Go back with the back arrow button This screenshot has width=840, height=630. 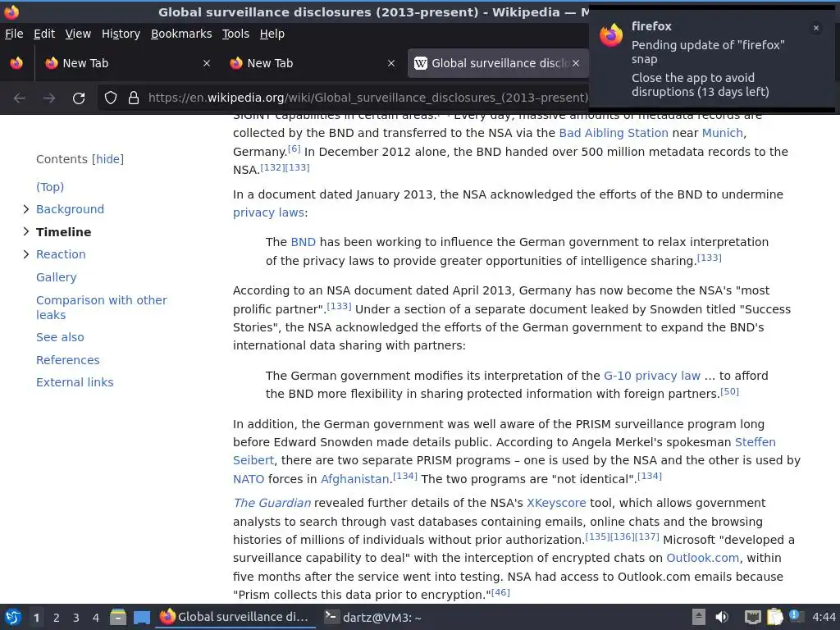(x=20, y=98)
